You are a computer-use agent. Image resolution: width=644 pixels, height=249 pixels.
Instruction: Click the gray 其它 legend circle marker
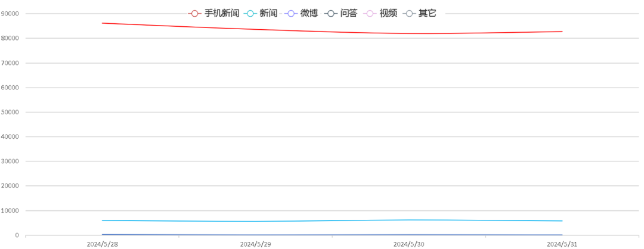pos(409,13)
